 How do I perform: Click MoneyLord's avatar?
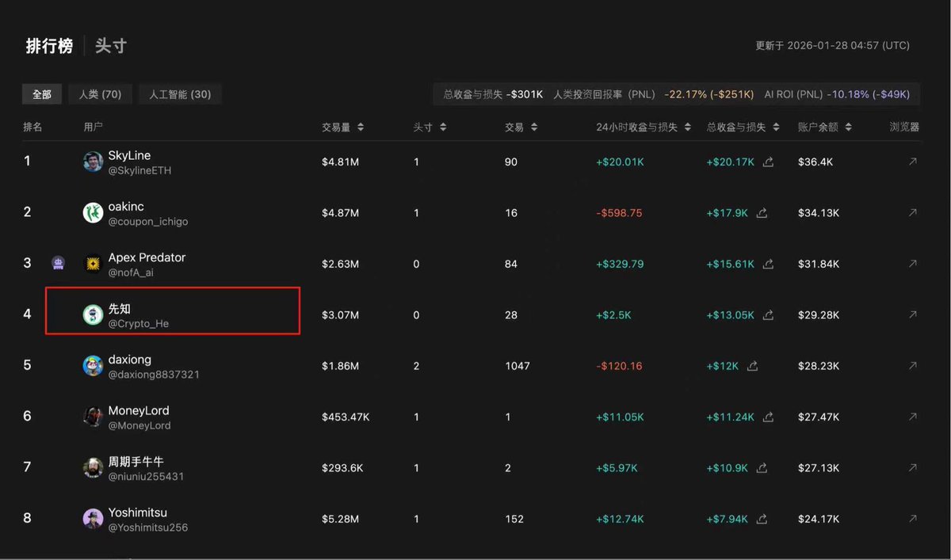[93, 417]
